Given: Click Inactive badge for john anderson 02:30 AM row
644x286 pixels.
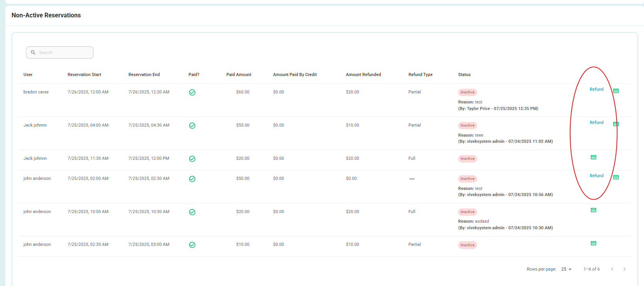Looking at the screenshot, I should [x=467, y=245].
